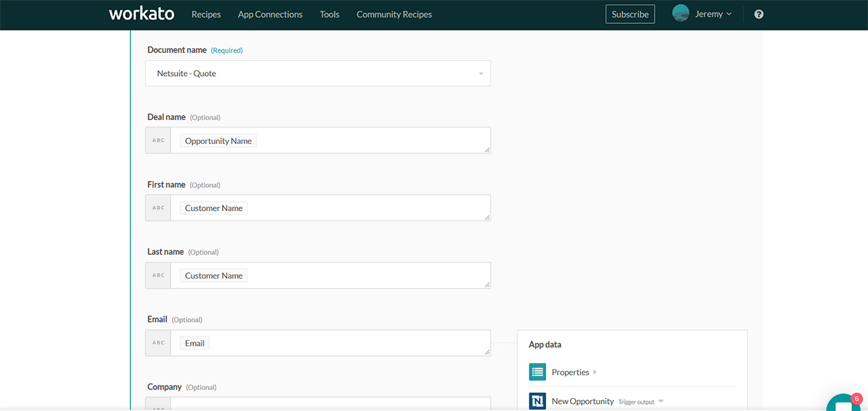Click the Workato logo

(x=142, y=14)
